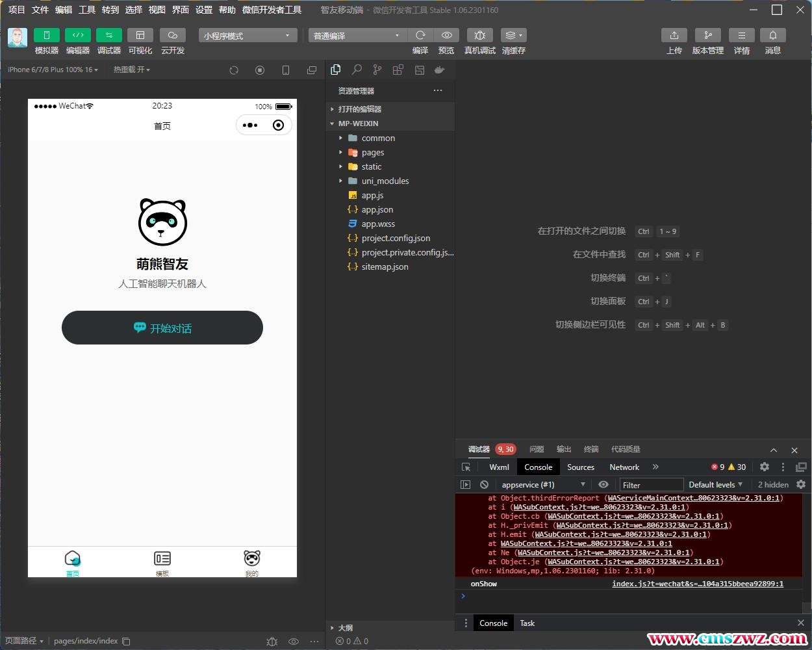Toggle the simulator panel button

coord(46,35)
